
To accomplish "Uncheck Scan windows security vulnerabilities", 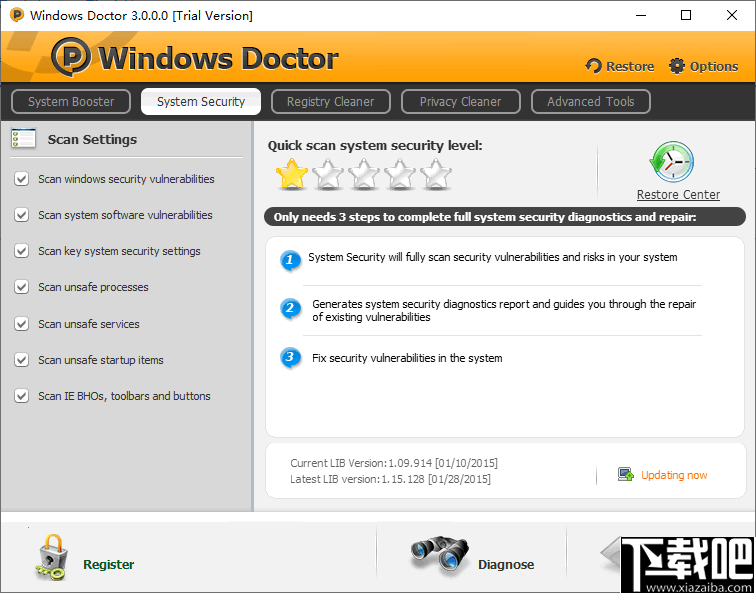I will 21,179.
